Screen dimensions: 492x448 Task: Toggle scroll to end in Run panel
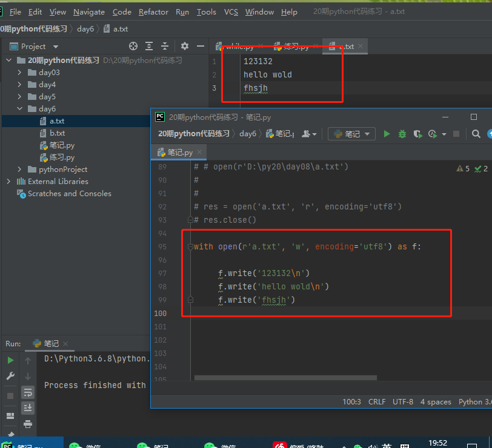tap(28, 407)
